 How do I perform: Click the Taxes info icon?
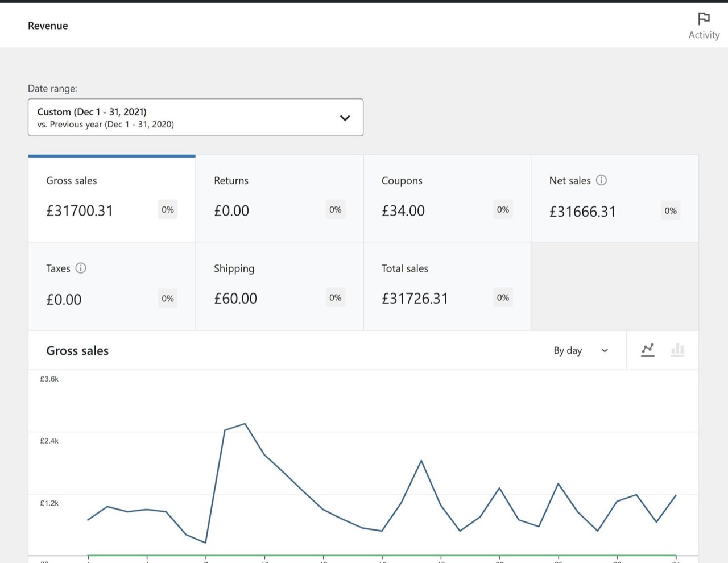81,268
